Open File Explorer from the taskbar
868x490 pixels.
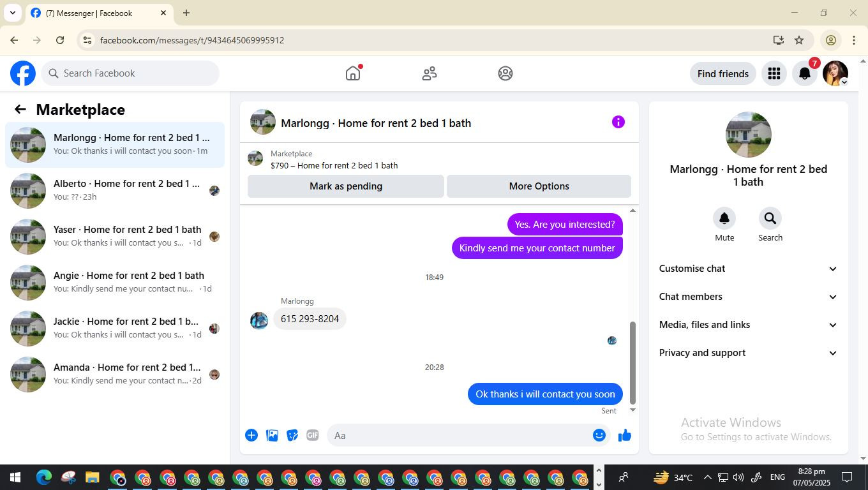click(93, 477)
